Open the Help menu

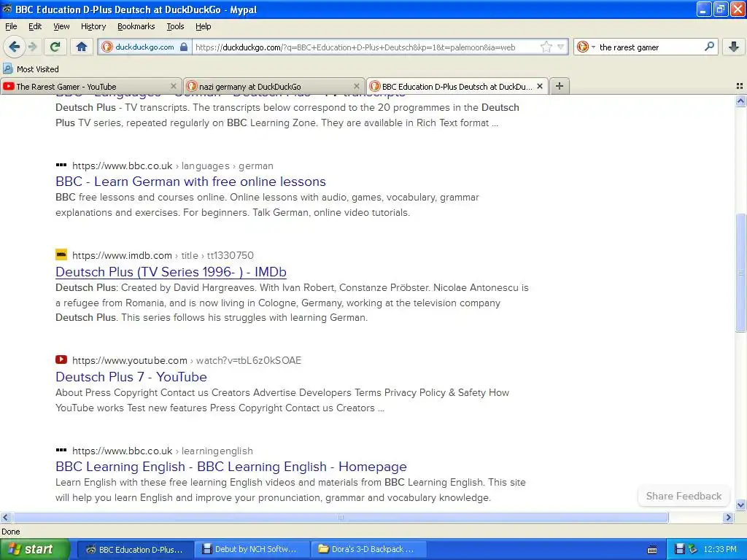203,26
